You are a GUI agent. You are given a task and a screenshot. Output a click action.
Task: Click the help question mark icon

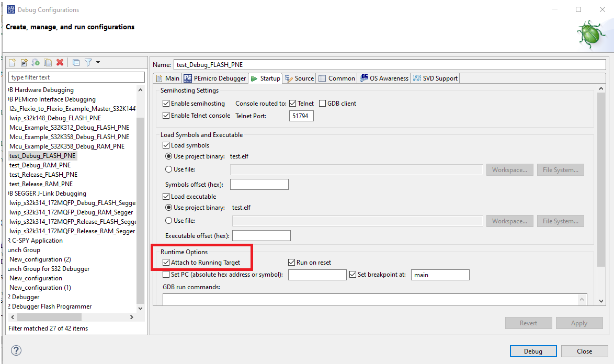pyautogui.click(x=16, y=350)
